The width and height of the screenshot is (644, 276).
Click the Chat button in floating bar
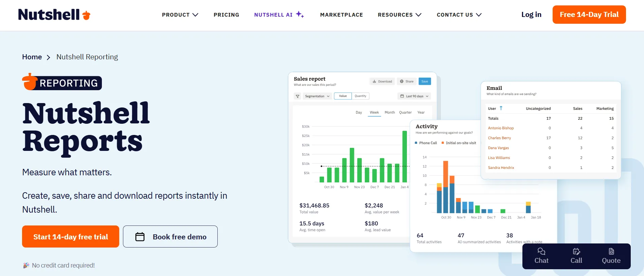click(x=541, y=256)
